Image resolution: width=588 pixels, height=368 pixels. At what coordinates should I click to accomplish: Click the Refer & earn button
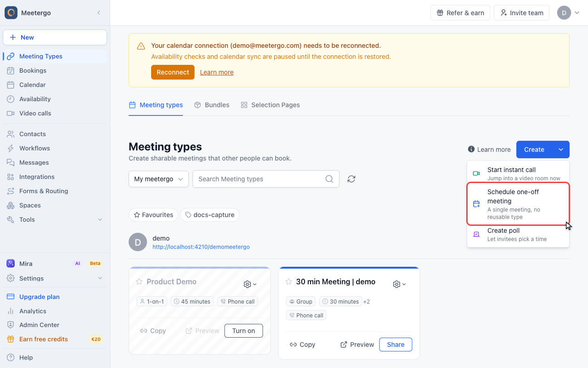point(460,13)
